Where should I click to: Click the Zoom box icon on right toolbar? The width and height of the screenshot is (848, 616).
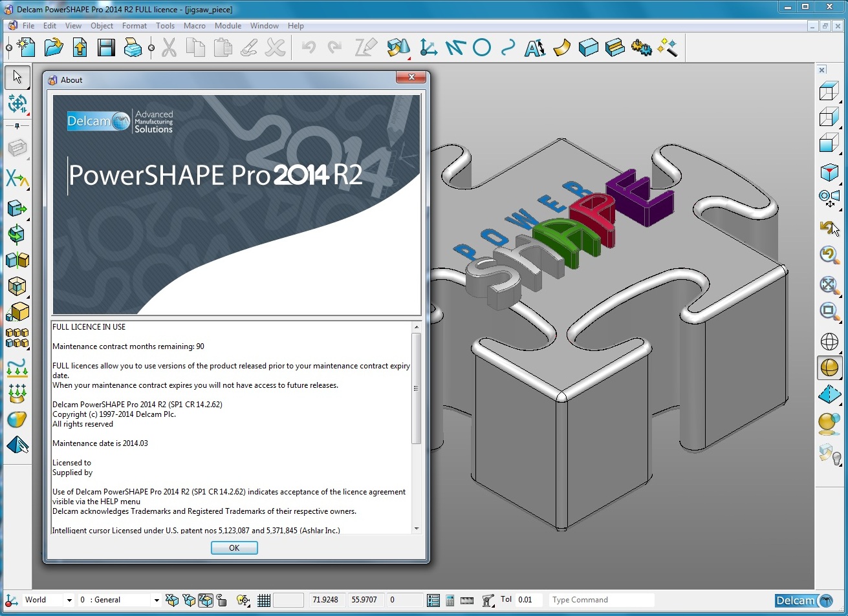click(829, 311)
